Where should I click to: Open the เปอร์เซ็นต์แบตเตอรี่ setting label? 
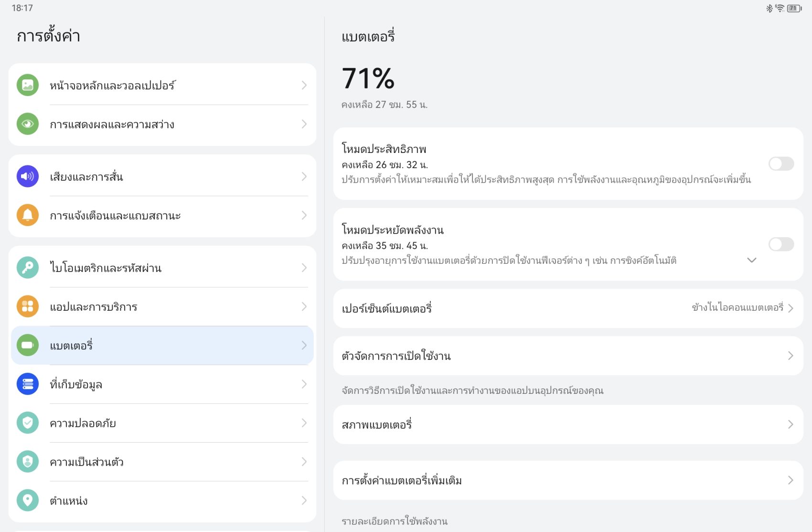click(x=386, y=308)
